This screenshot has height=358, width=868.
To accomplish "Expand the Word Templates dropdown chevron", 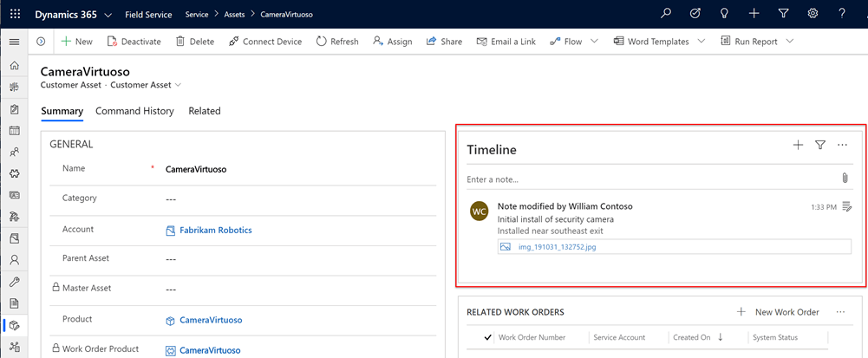I will 702,42.
